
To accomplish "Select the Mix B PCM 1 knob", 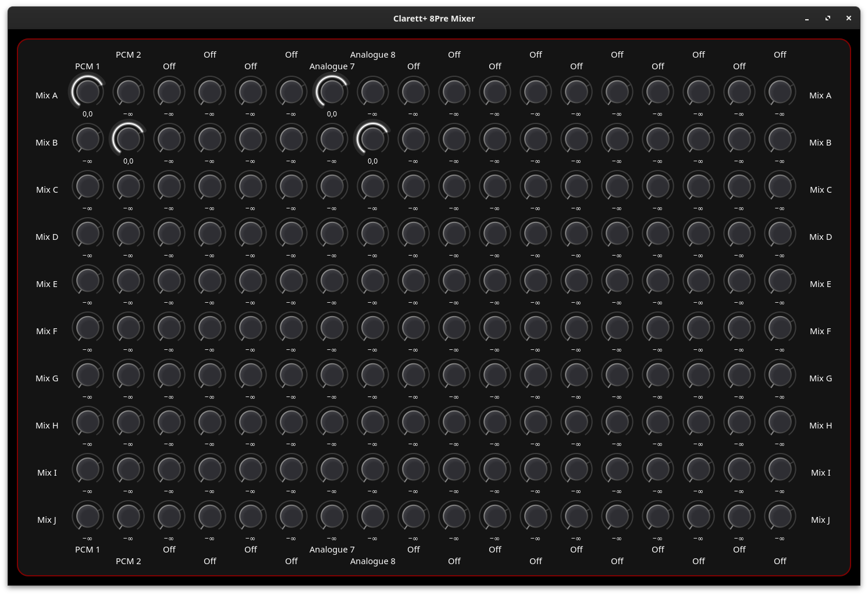I will 87,139.
